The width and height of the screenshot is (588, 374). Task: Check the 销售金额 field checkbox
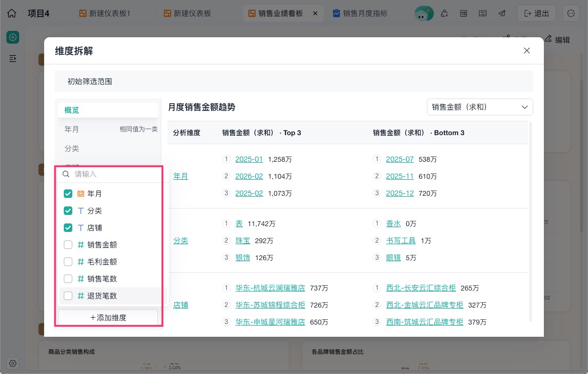68,245
